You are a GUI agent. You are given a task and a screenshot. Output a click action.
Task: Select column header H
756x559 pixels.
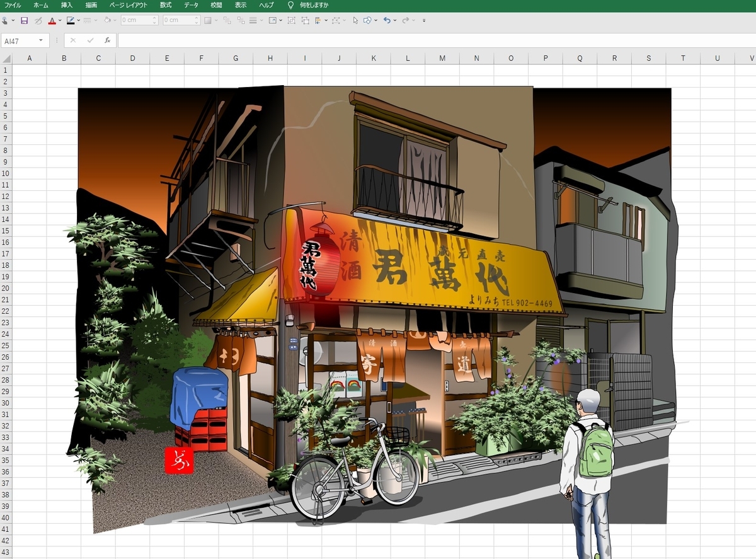pos(270,58)
